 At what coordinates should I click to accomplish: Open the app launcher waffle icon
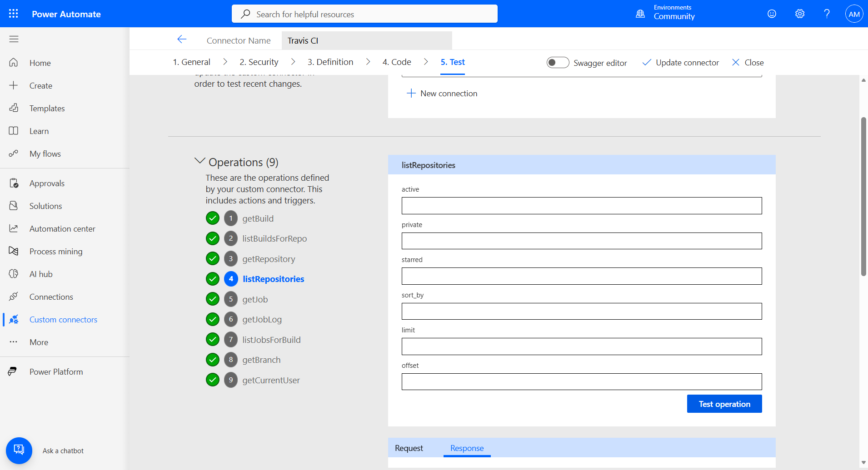(x=14, y=14)
